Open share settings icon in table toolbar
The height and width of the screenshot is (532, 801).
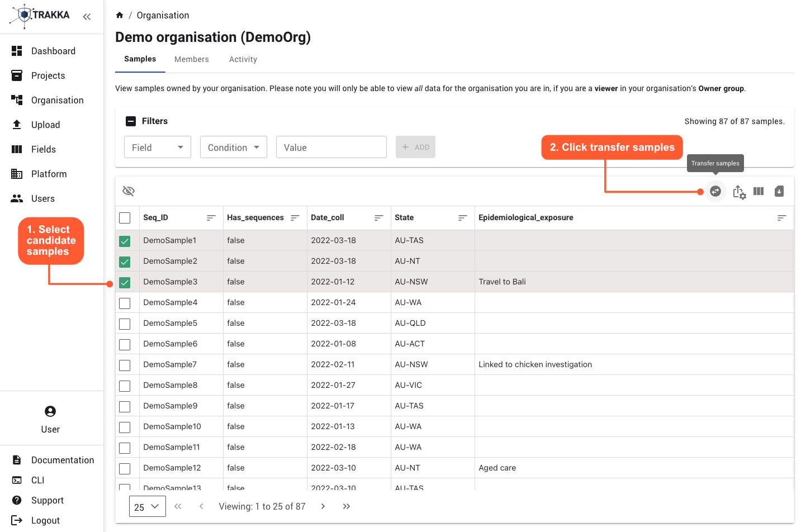click(x=739, y=192)
